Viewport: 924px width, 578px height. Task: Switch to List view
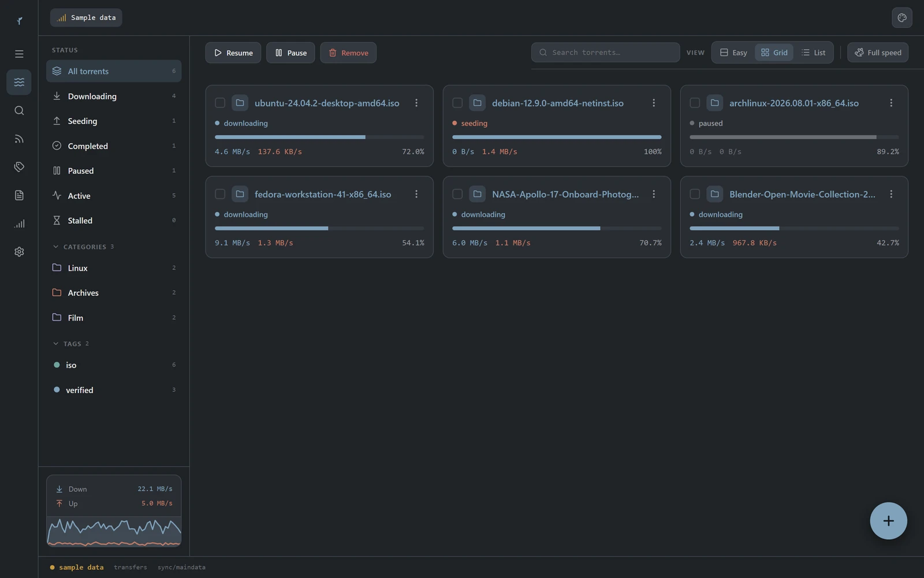pos(813,53)
